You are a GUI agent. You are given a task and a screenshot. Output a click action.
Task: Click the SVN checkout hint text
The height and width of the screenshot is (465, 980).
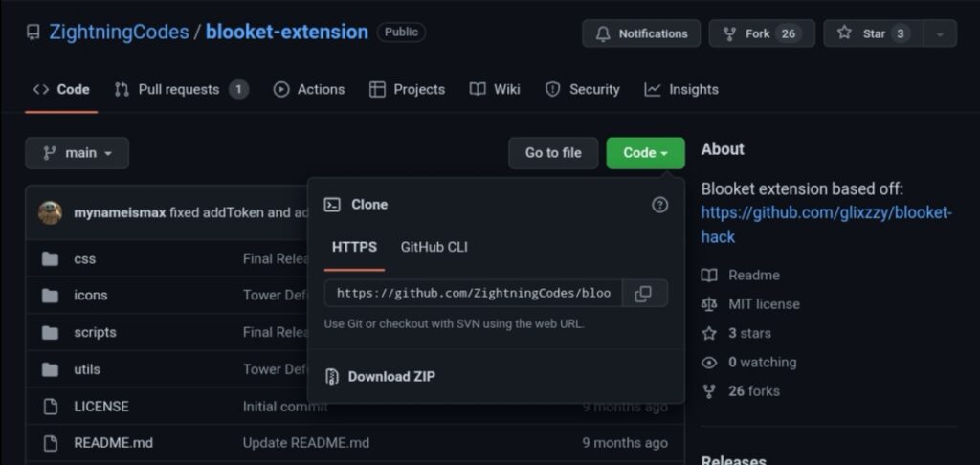pos(454,324)
